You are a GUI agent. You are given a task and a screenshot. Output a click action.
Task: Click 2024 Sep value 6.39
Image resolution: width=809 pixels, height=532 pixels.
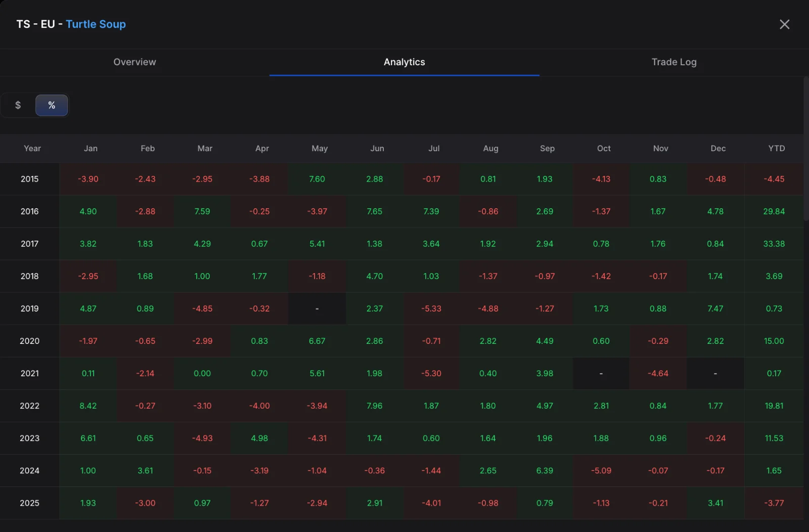545,470
